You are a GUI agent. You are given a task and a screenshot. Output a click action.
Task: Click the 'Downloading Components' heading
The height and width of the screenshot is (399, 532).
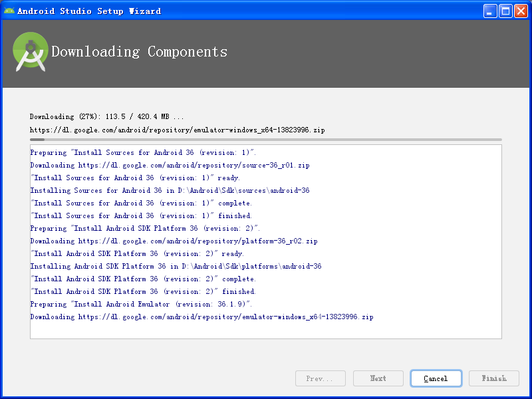pos(139,52)
